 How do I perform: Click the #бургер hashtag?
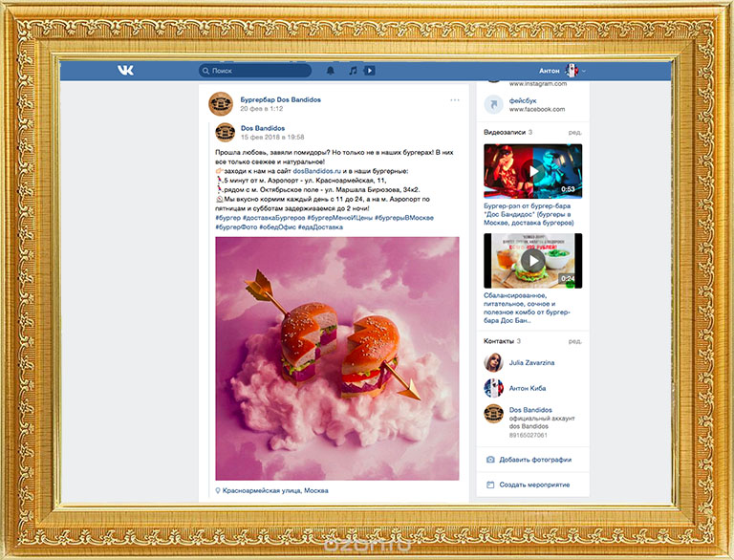tap(230, 218)
